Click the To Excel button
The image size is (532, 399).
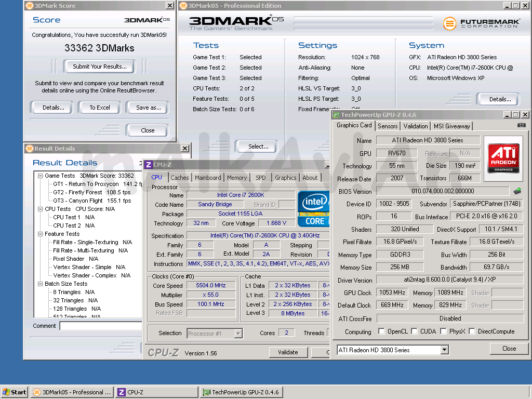pyautogui.click(x=100, y=108)
